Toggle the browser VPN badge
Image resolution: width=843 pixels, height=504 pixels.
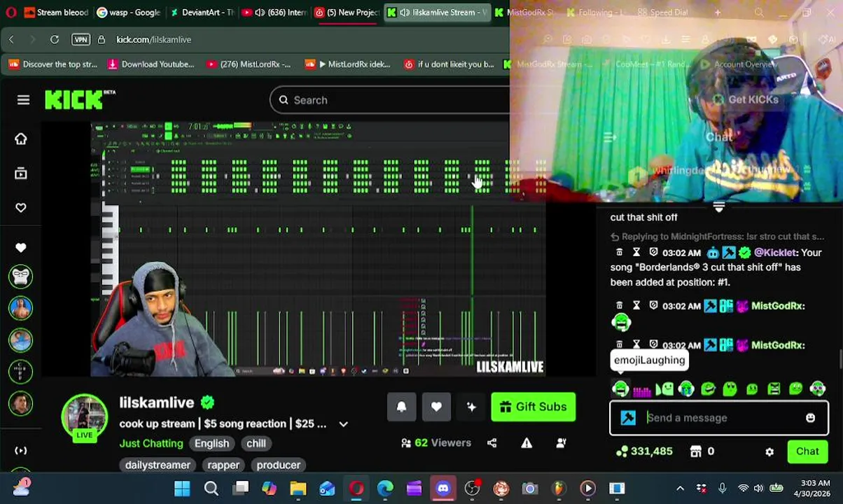[81, 39]
